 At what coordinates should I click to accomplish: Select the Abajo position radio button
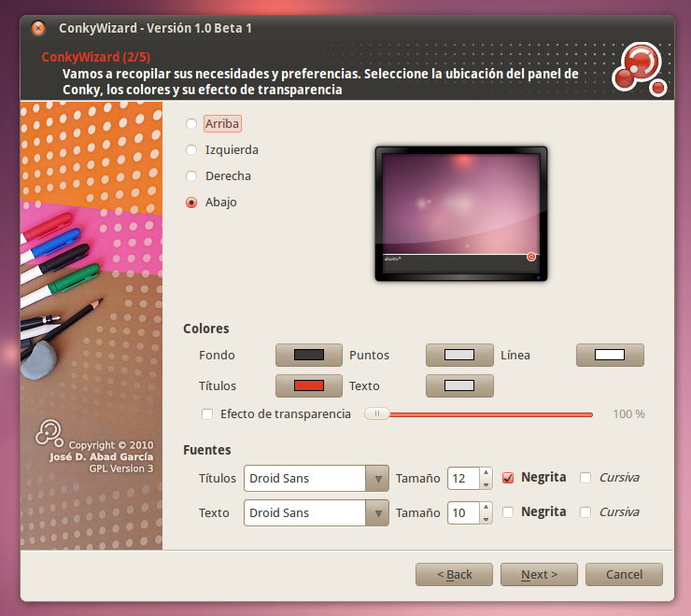click(x=191, y=203)
